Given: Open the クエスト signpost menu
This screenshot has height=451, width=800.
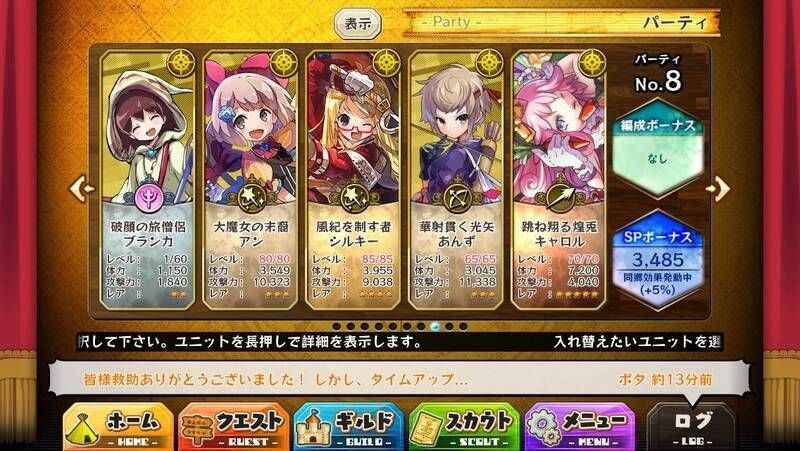Looking at the screenshot, I should [234, 428].
